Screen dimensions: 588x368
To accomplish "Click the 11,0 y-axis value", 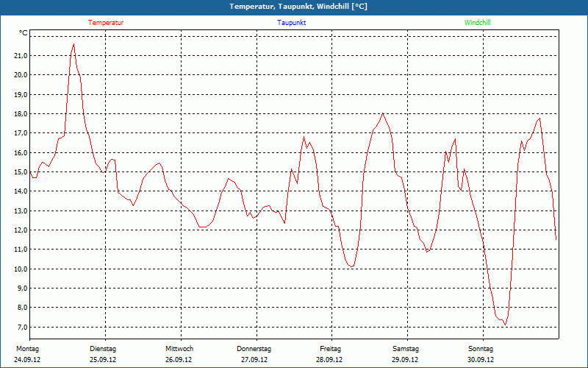I will (x=21, y=250).
